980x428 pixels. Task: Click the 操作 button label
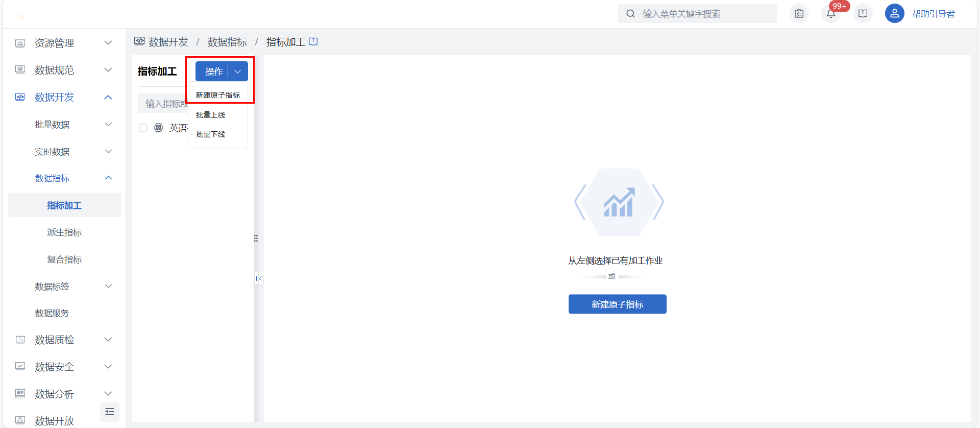pos(214,72)
